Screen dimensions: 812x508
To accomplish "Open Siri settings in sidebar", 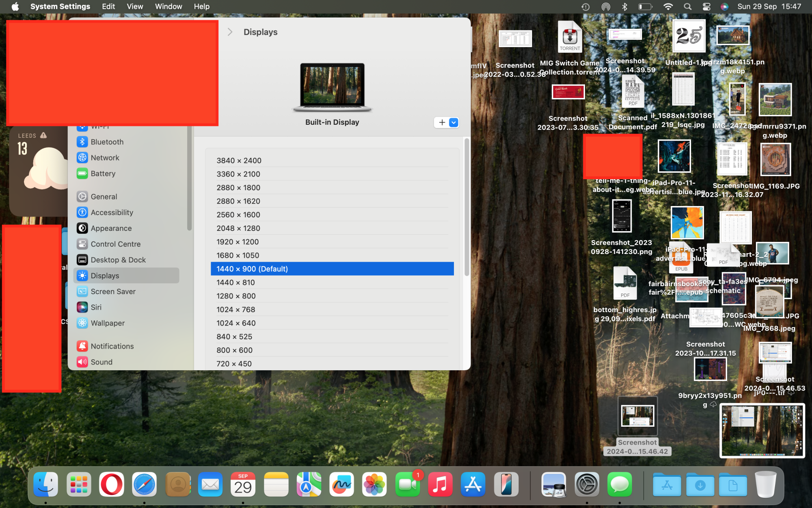I will click(96, 308).
